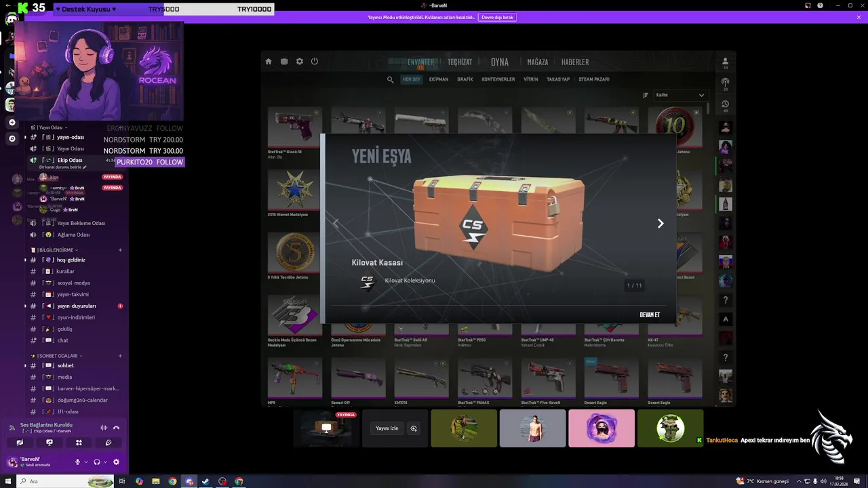This screenshot has width=868, height=488.
Task: Show next new item with right arrow
Action: [660, 224]
